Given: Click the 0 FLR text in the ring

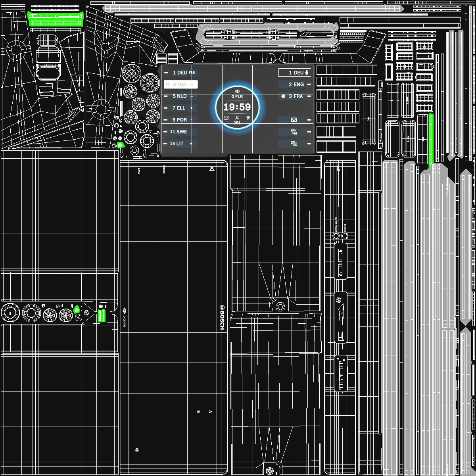Looking at the screenshot, I should (x=237, y=97).
